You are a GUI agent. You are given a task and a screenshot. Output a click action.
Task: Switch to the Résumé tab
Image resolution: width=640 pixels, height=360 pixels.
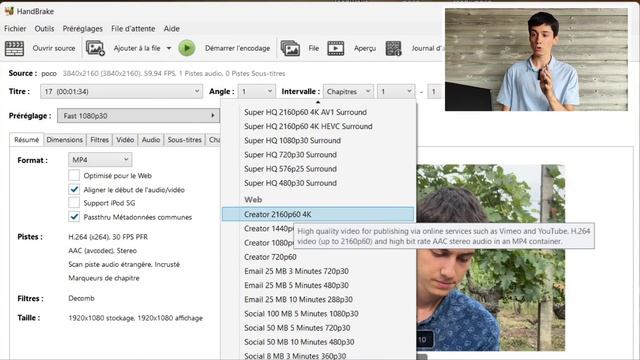27,140
